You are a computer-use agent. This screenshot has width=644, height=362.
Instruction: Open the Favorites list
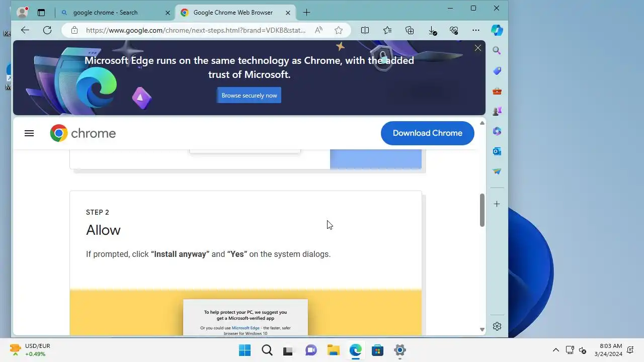[387, 30]
